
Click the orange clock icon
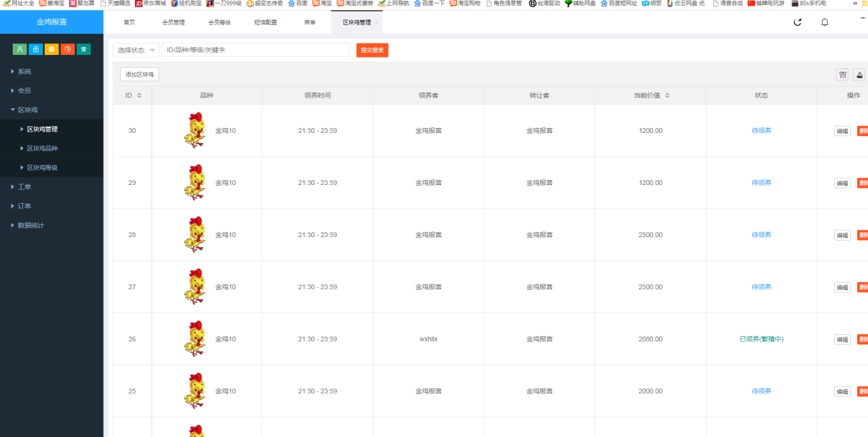click(68, 49)
